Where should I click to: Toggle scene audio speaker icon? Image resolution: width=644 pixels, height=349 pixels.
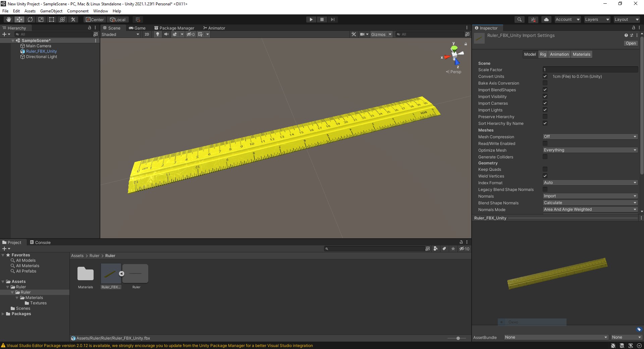[166, 34]
